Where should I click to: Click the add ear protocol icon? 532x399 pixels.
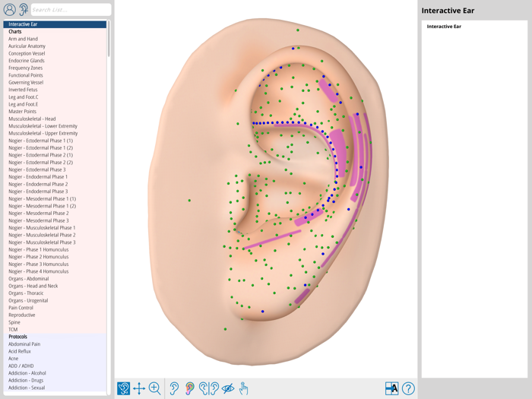pyautogui.click(x=24, y=10)
